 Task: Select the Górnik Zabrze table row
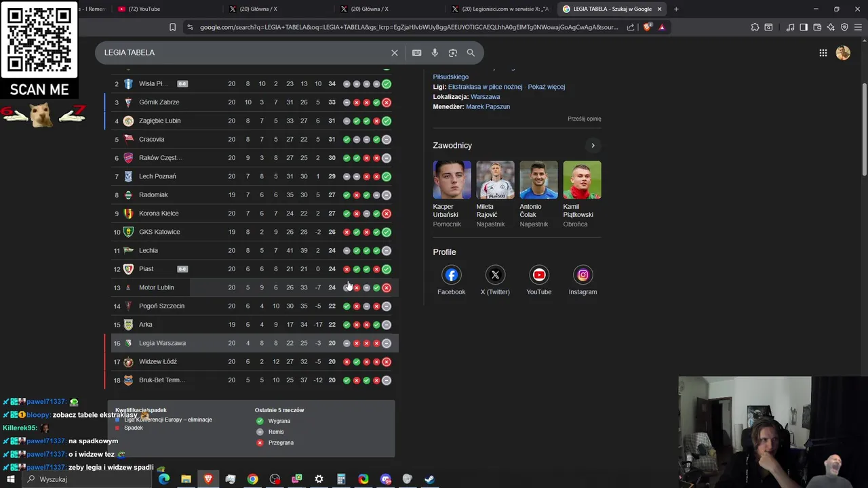click(x=254, y=102)
